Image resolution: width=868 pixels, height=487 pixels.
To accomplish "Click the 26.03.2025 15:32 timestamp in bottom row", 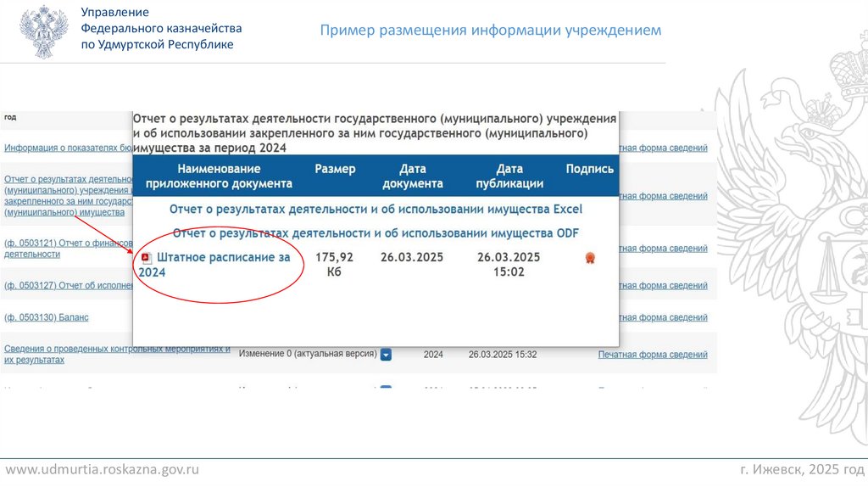I will point(503,355).
